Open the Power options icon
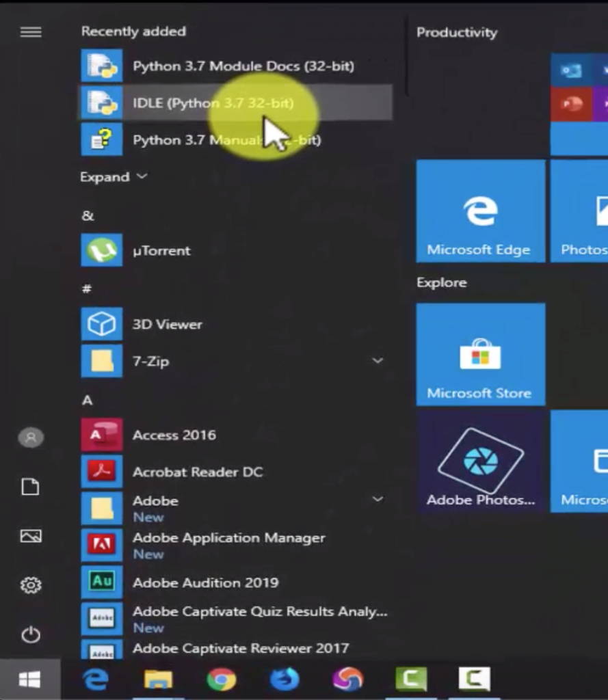This screenshot has height=700, width=608. click(x=31, y=634)
